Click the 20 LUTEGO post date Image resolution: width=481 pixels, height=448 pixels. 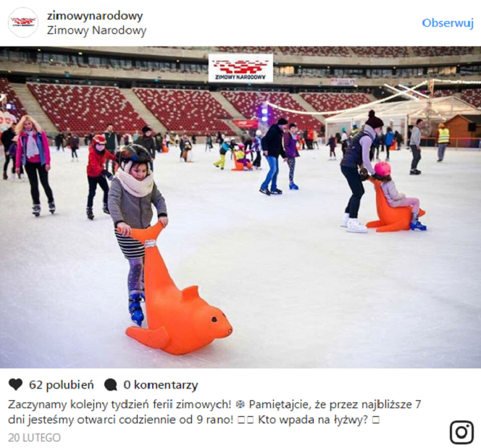point(34,438)
